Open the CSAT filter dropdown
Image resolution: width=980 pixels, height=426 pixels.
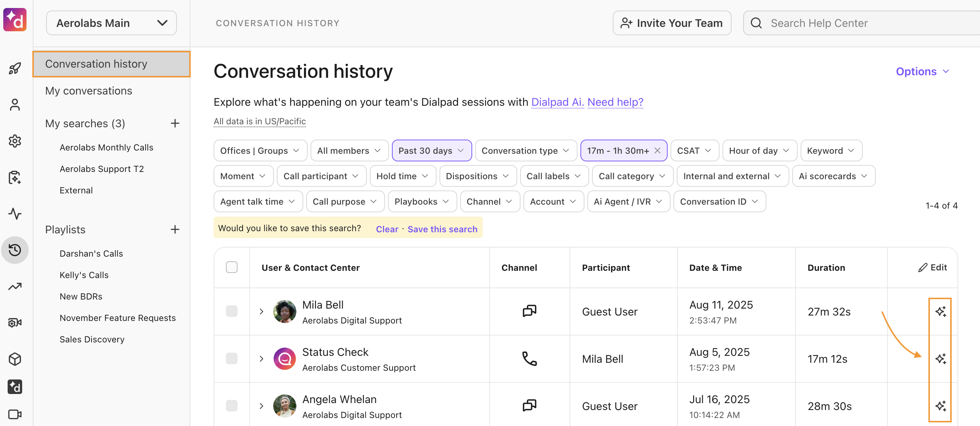[694, 151]
